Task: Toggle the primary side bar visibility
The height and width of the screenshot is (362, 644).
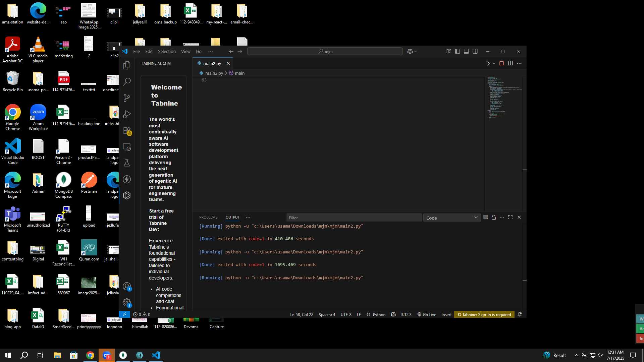Action: click(x=458, y=51)
